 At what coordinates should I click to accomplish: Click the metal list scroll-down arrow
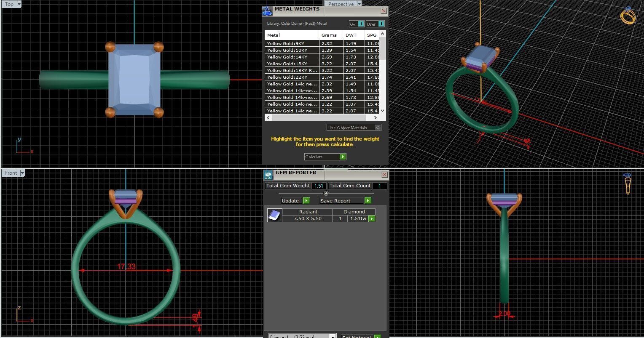(x=382, y=110)
